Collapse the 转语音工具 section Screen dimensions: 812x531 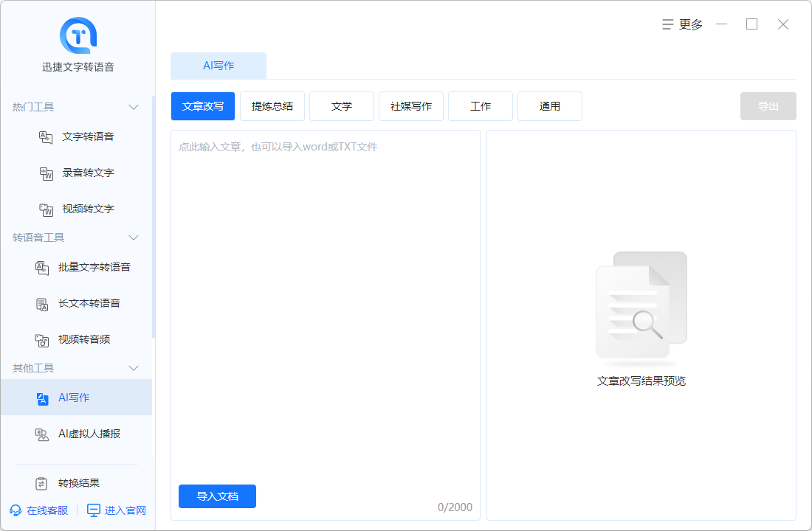[x=134, y=237]
